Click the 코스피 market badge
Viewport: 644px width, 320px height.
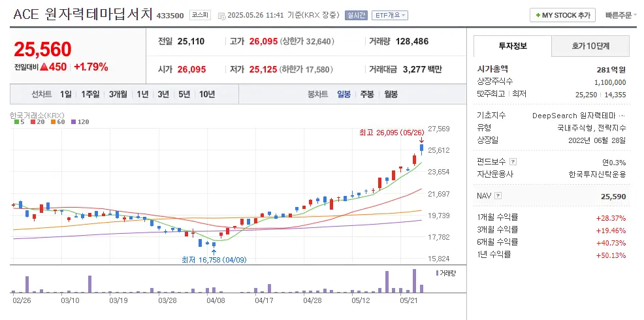199,15
